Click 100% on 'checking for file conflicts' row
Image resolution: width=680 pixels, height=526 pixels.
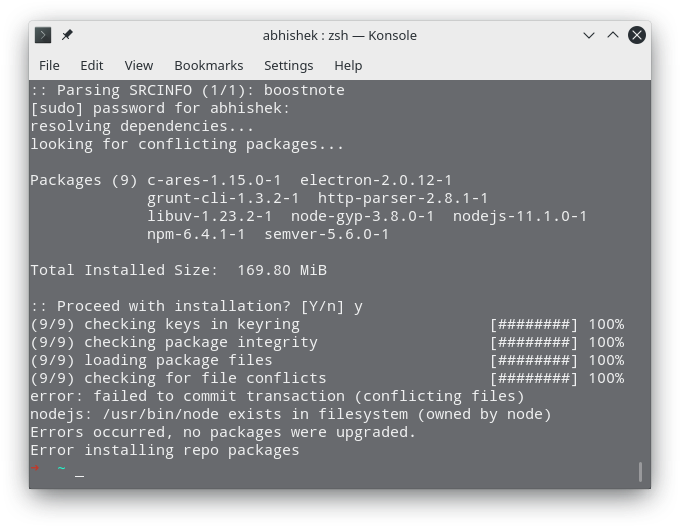point(606,379)
